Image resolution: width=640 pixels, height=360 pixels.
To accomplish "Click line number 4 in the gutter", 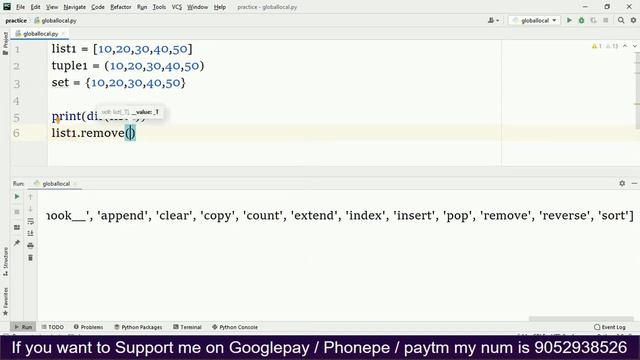I will [x=16, y=100].
